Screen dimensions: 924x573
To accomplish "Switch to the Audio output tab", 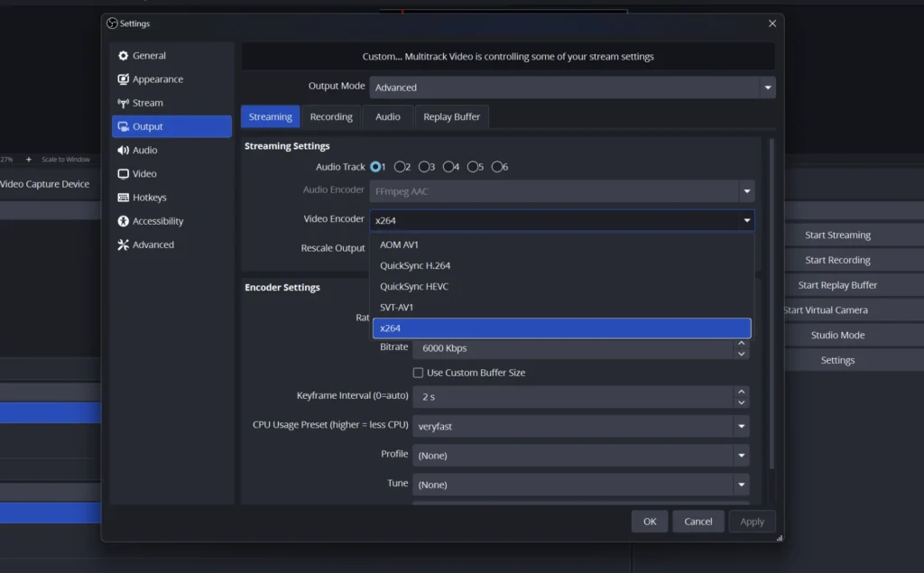I will [x=388, y=116].
